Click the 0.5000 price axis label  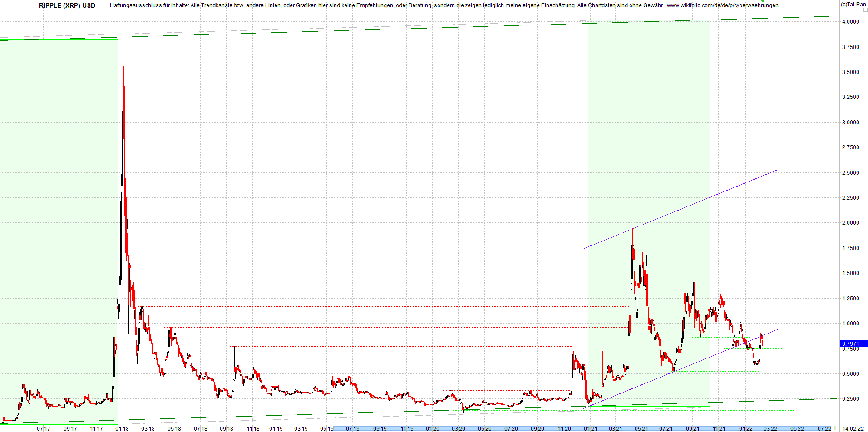[x=851, y=374]
